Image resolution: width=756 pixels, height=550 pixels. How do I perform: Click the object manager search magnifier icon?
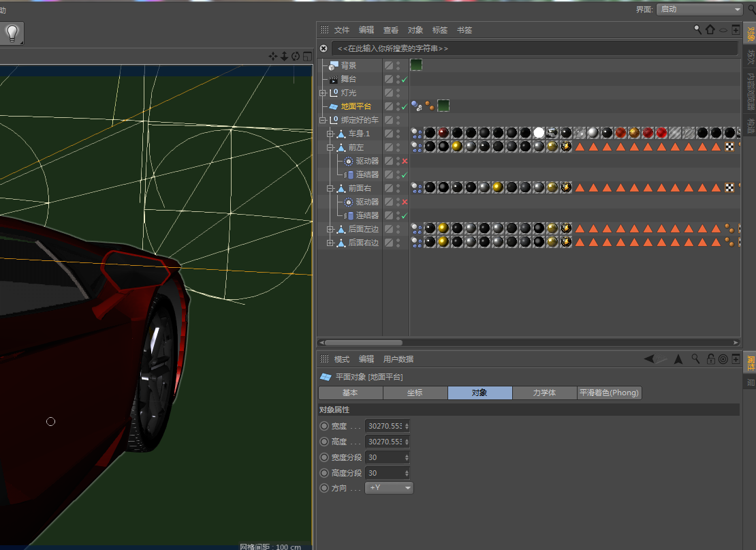pos(698,29)
